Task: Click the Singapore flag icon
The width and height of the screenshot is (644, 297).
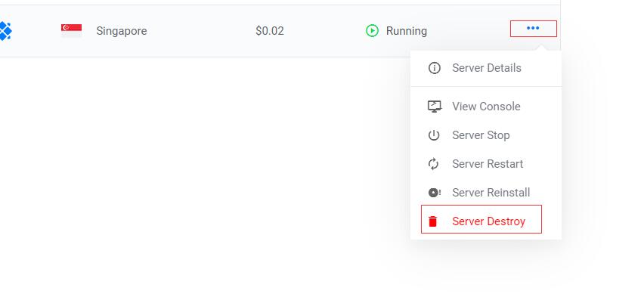Action: [x=72, y=31]
